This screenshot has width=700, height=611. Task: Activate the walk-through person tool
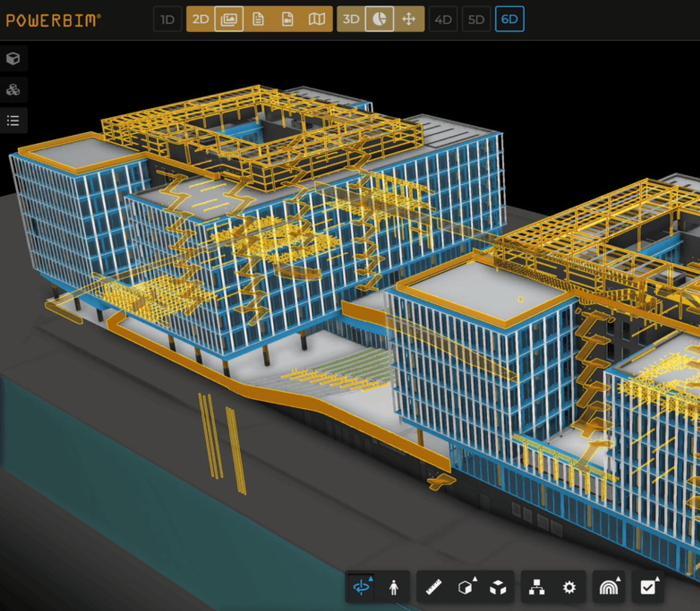click(394, 588)
